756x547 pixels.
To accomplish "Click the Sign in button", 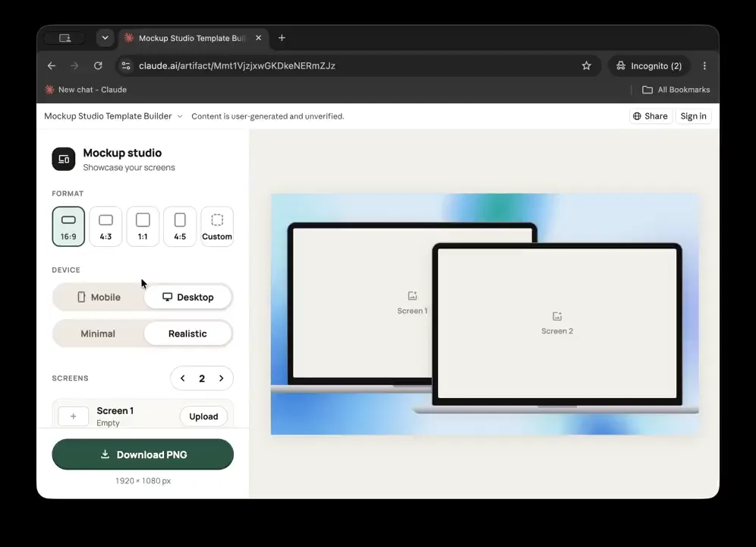I will point(693,116).
